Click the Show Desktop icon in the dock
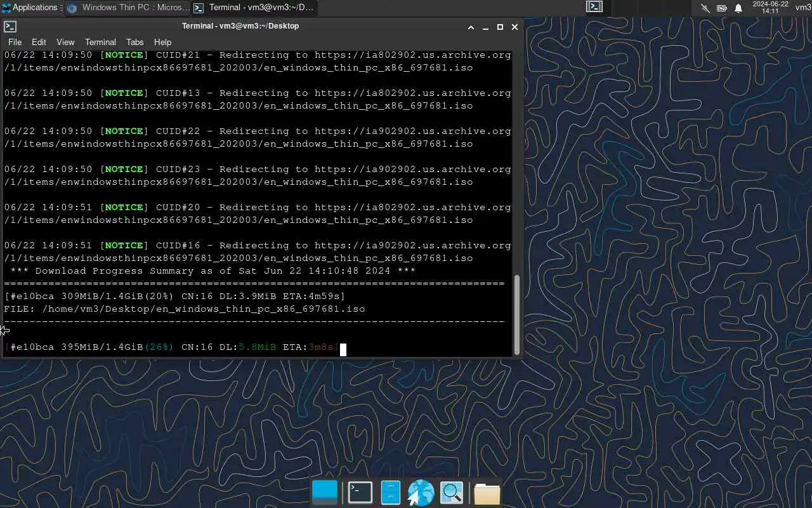 point(325,493)
